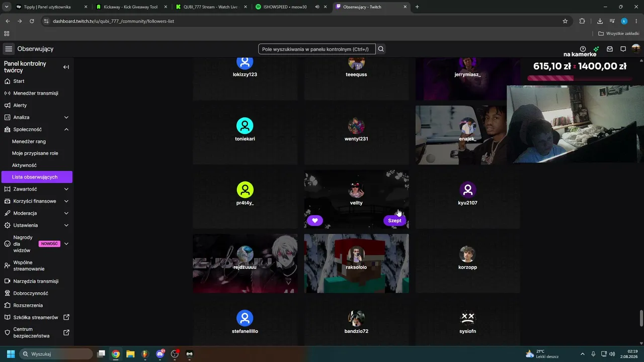
Task: Open the green sparkle insights icon
Action: [596, 49]
